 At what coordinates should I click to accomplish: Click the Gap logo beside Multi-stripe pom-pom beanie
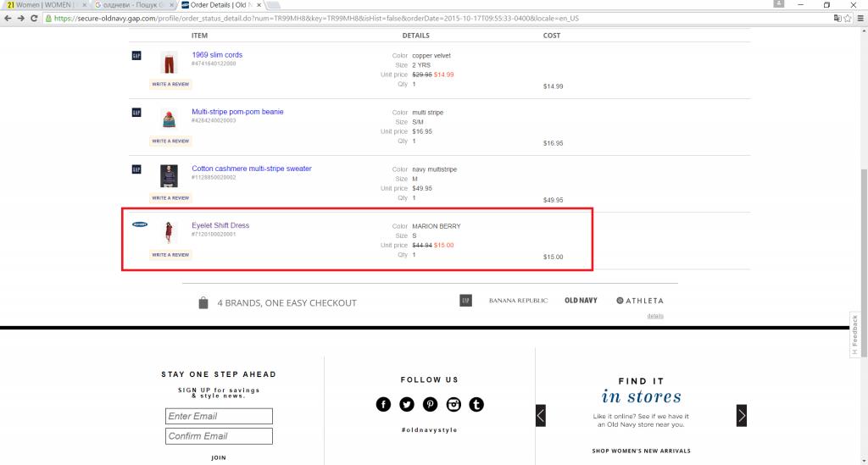click(x=136, y=113)
